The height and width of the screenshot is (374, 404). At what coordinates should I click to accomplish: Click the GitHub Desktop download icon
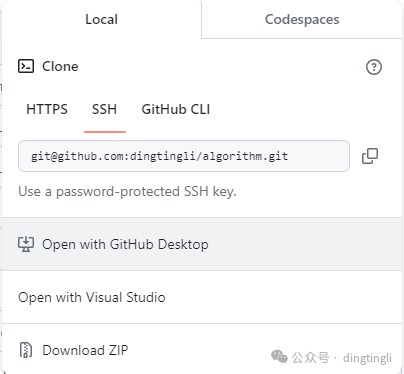point(26,244)
